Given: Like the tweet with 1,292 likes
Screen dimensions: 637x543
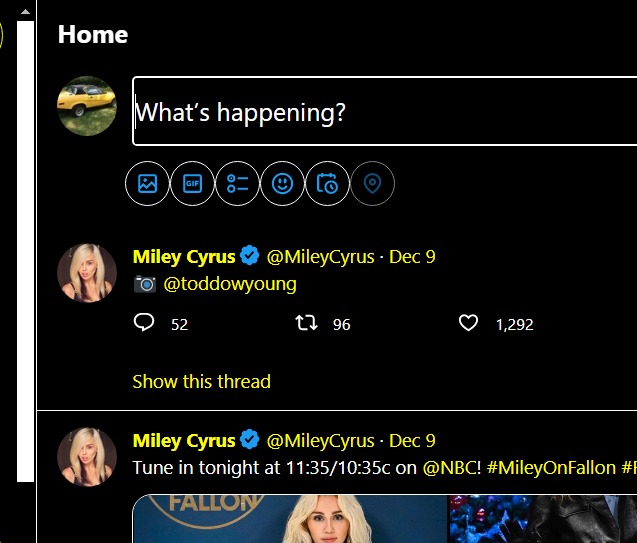Looking at the screenshot, I should [468, 323].
